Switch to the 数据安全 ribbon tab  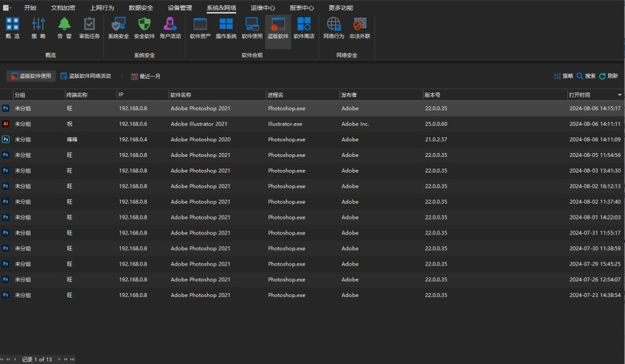pyautogui.click(x=141, y=8)
